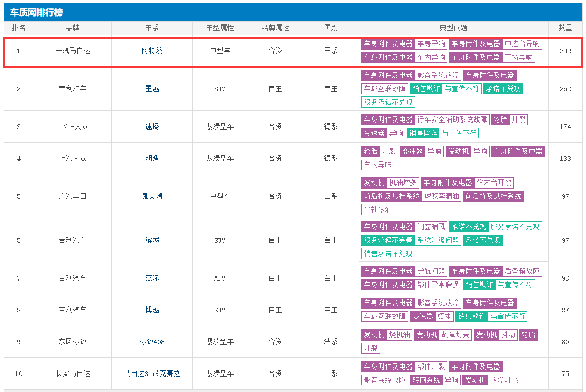Select the 球笼套漏油 issue tag

click(442, 196)
